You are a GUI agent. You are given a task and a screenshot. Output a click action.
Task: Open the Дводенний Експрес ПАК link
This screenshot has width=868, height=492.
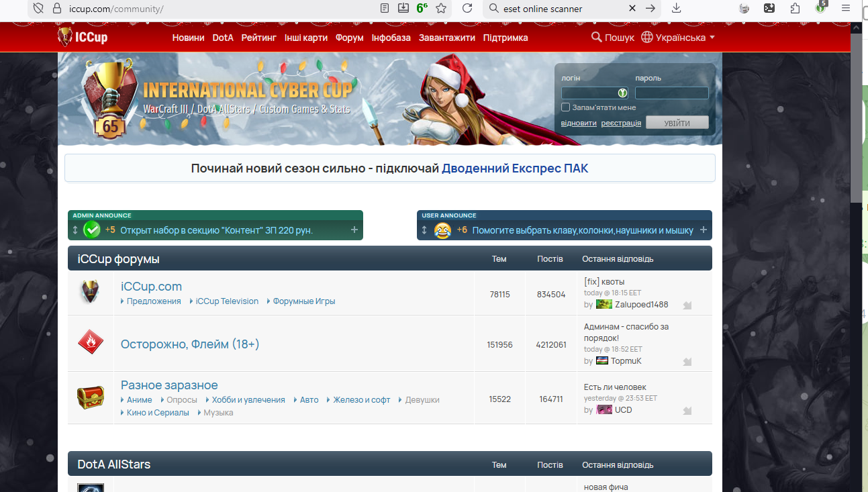point(515,168)
